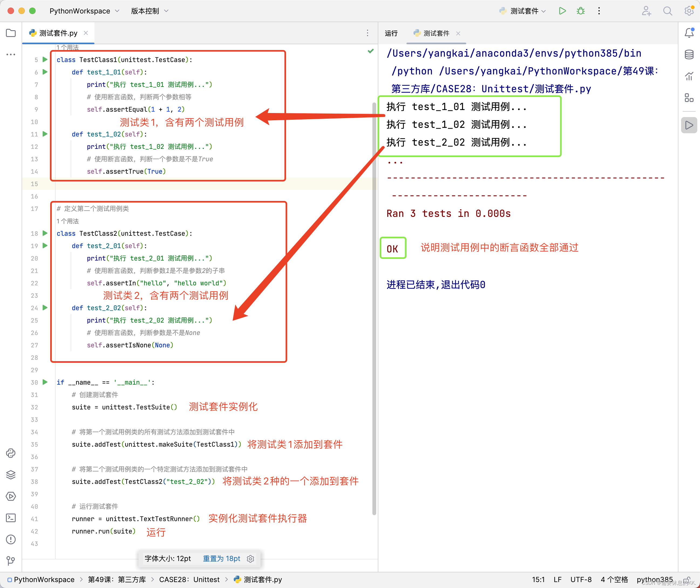Open the SciView chart tool window

pyautogui.click(x=689, y=76)
